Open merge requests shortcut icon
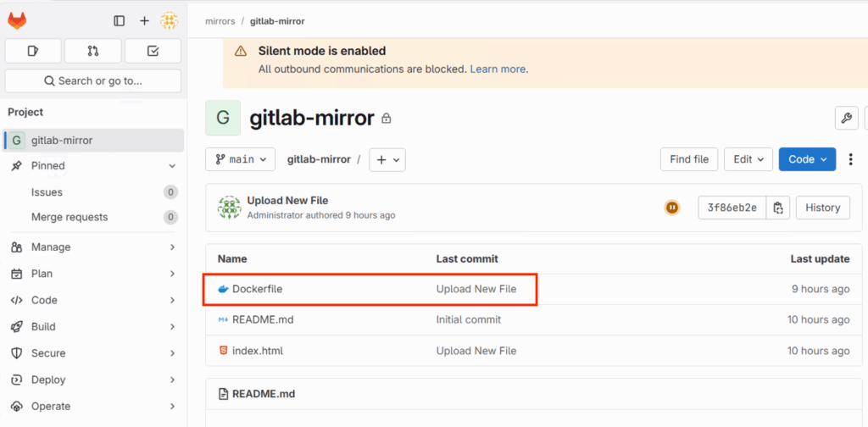 [93, 51]
